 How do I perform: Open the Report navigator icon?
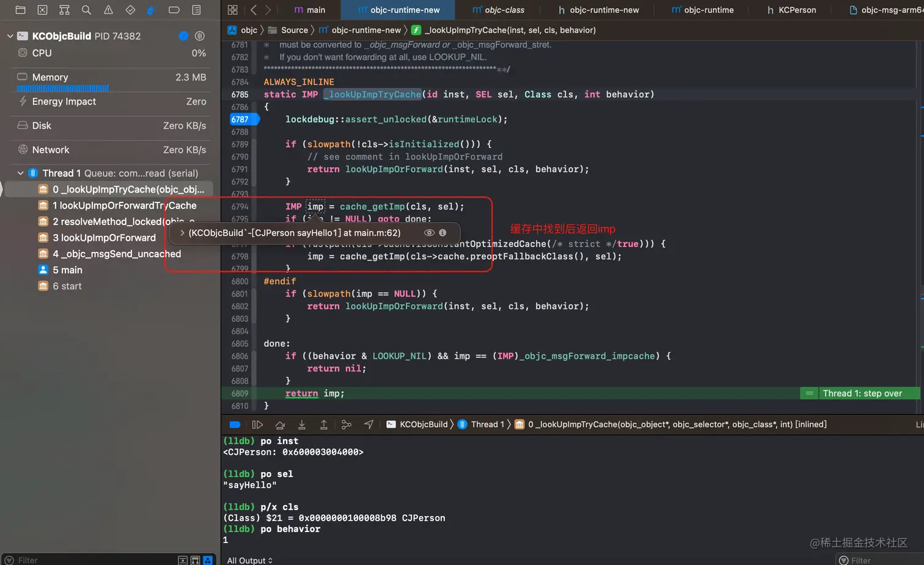tap(196, 10)
